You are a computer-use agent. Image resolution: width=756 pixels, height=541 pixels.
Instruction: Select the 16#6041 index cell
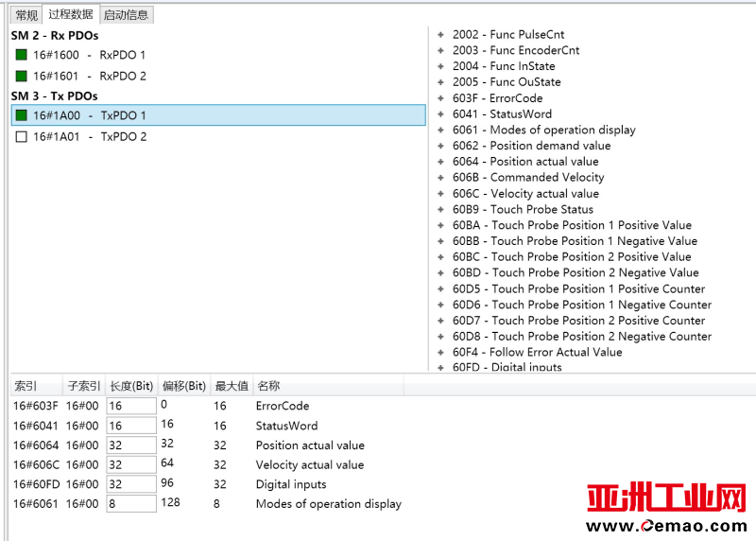coord(36,426)
